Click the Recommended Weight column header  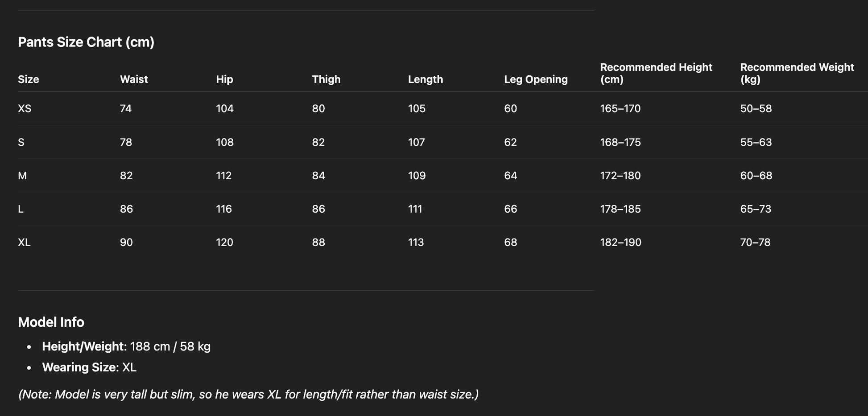click(797, 73)
